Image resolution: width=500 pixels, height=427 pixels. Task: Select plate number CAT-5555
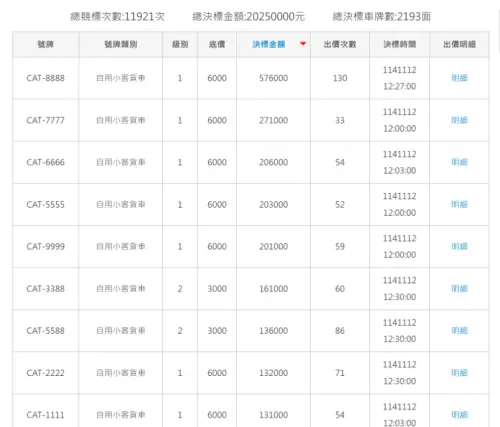pyautogui.click(x=46, y=204)
